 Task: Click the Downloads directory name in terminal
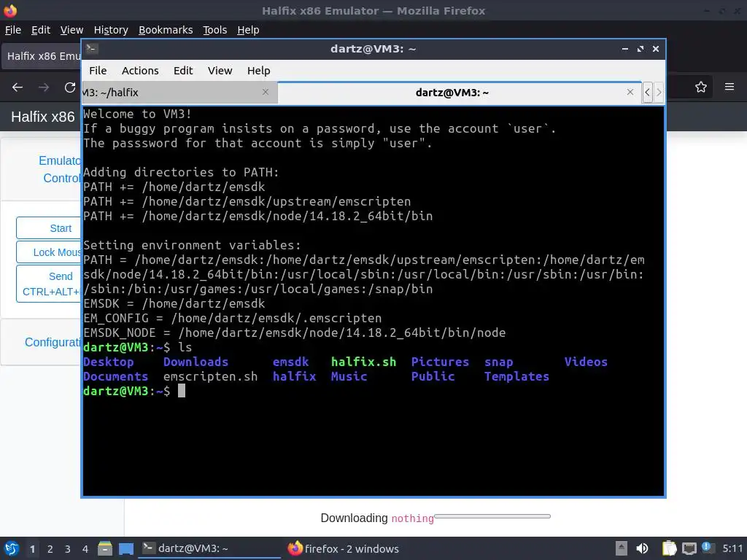point(196,362)
